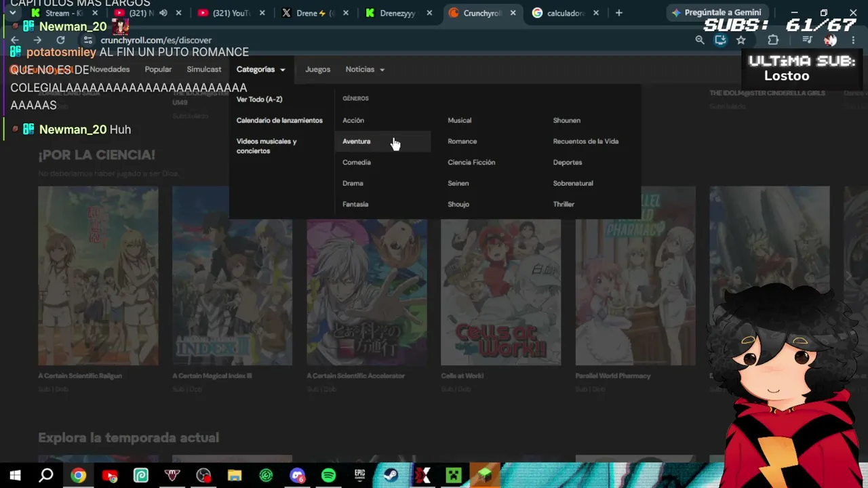Bookmark this page with the star icon
The height and width of the screenshot is (488, 868).
(x=741, y=40)
